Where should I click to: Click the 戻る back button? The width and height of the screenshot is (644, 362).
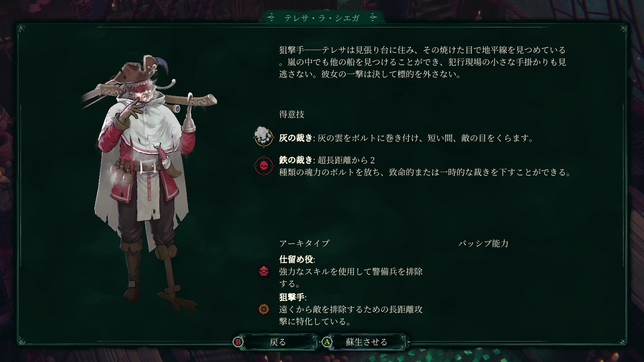point(277,342)
